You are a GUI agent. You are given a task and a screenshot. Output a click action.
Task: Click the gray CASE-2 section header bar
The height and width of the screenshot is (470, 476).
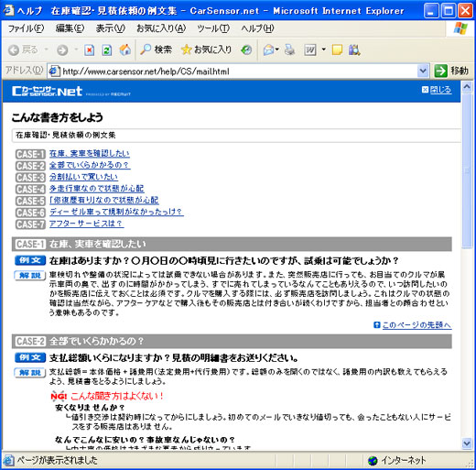pos(232,341)
